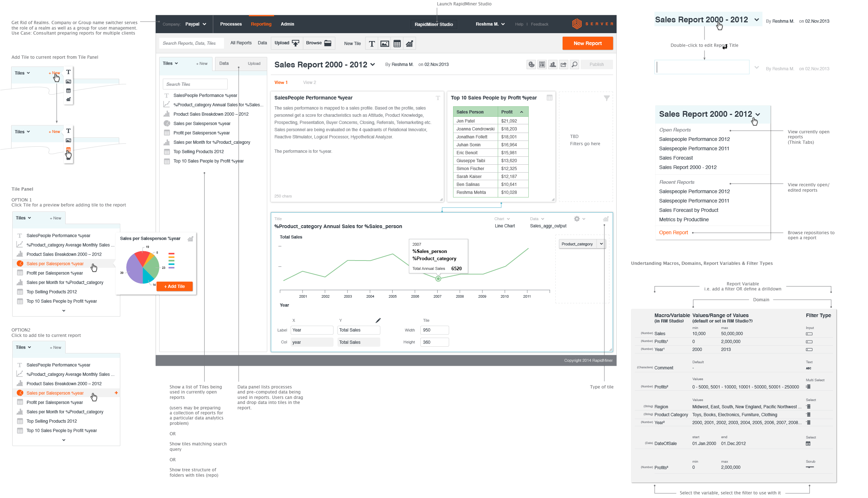This screenshot has height=498, width=868.
Task: Open the Tiles dropdown beside the Data tab
Action: pos(170,63)
